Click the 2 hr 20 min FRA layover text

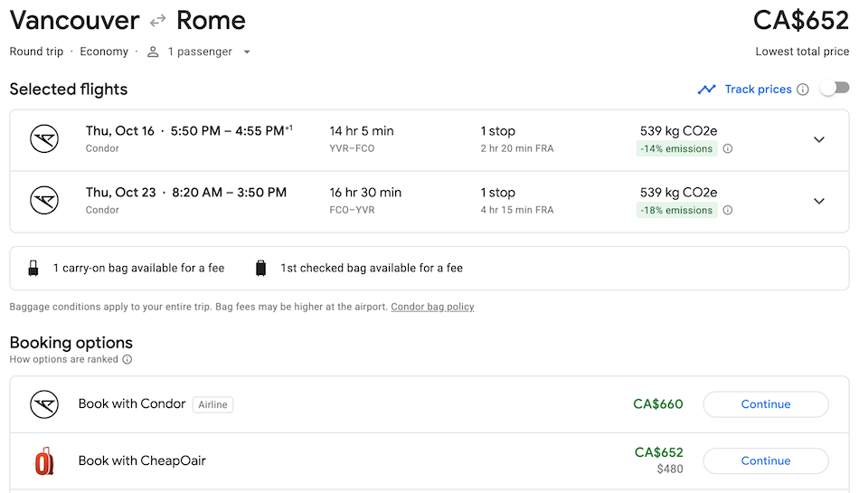point(517,148)
